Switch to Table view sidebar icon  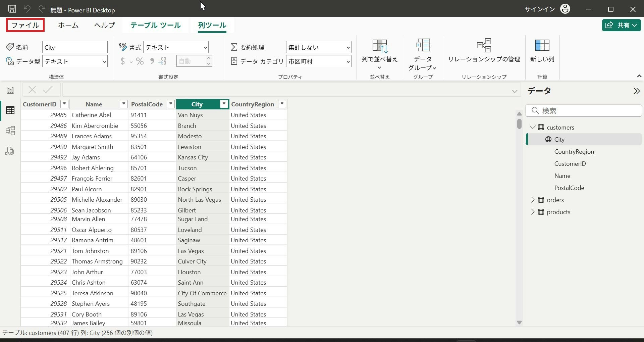click(10, 110)
